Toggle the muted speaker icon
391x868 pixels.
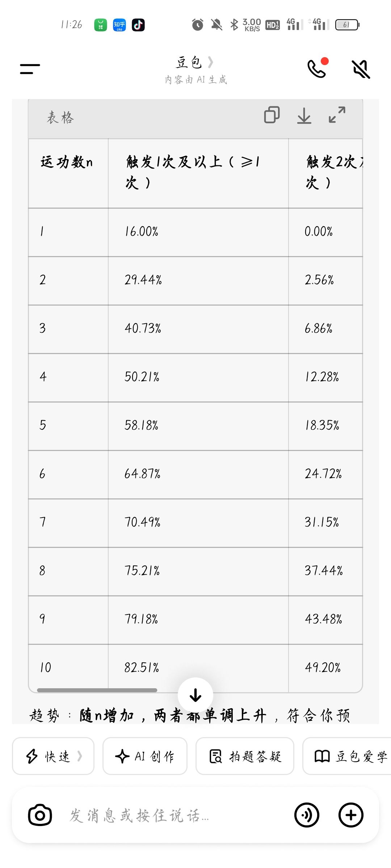click(361, 69)
